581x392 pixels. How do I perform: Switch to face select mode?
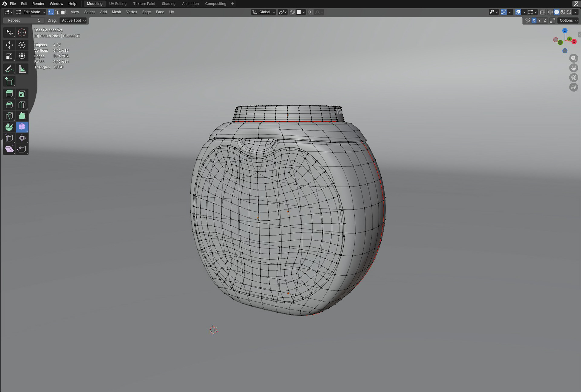click(63, 12)
